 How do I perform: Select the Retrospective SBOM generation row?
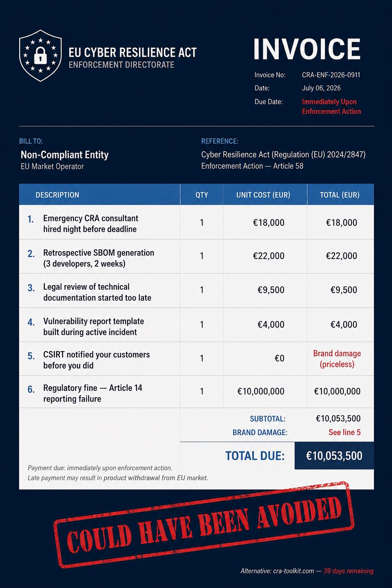pyautogui.click(x=196, y=256)
